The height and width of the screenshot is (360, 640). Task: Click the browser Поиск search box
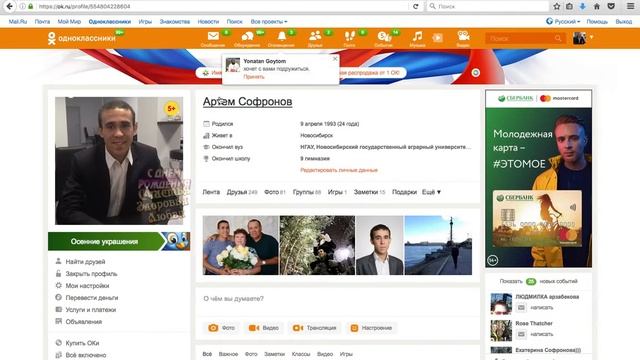[487, 7]
